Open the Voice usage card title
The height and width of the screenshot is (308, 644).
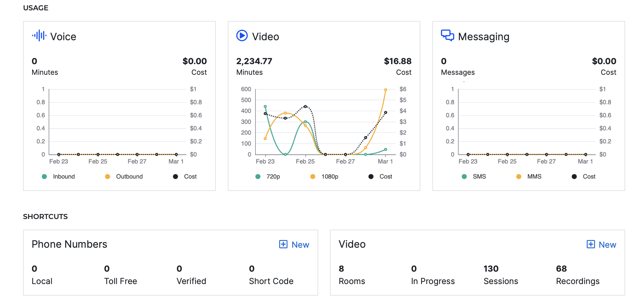[63, 37]
